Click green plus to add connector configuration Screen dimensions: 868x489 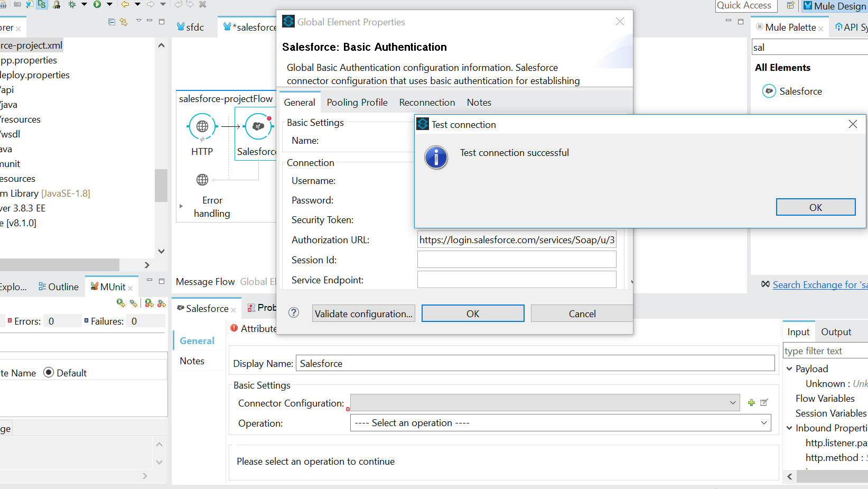click(751, 403)
